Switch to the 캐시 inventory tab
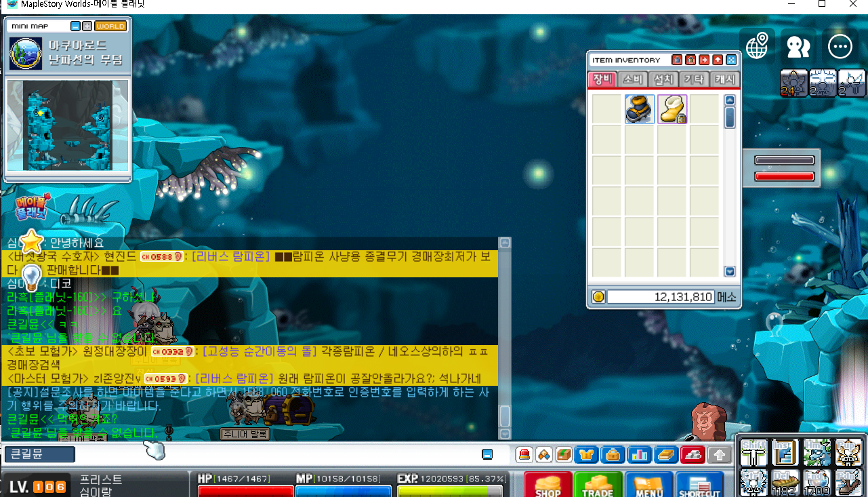 [724, 79]
